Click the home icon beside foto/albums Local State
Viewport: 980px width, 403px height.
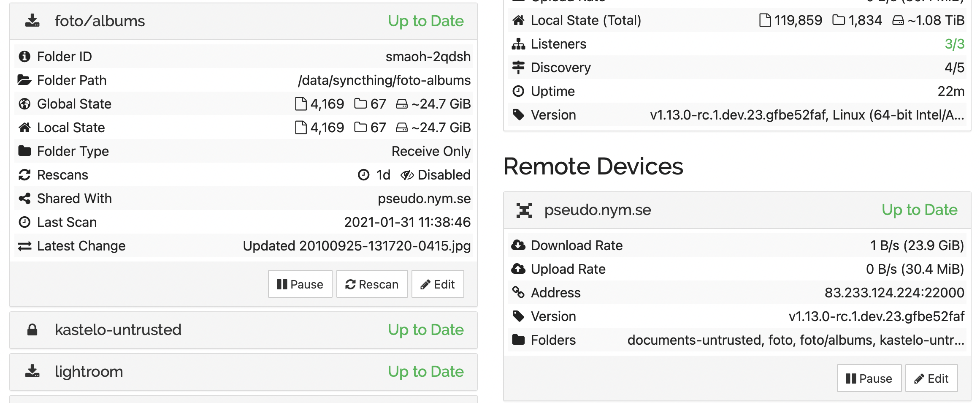click(x=24, y=127)
